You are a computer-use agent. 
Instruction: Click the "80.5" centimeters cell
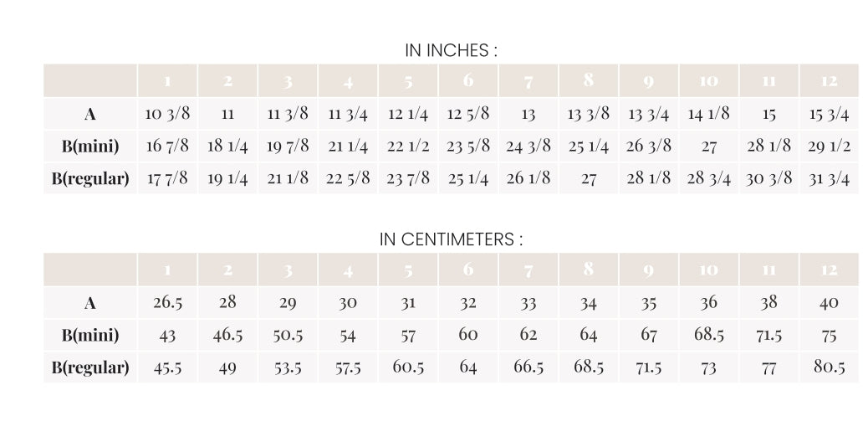click(x=829, y=367)
